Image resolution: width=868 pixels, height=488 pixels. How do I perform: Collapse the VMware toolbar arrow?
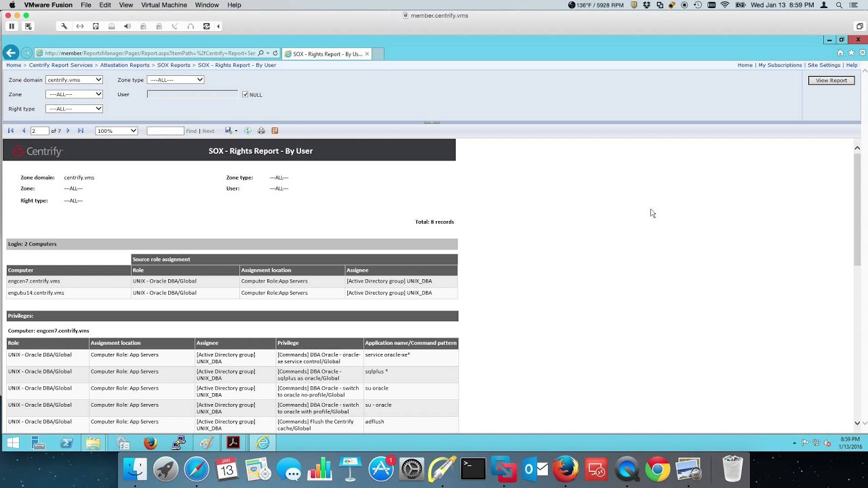pyautogui.click(x=218, y=26)
